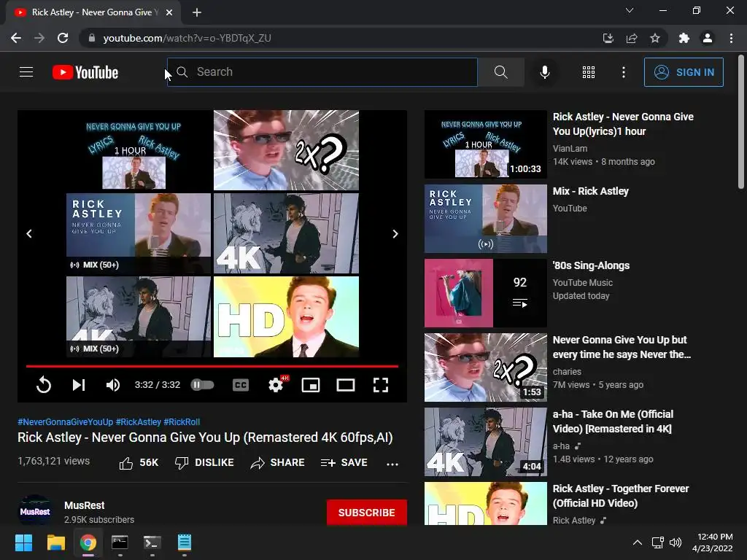Viewport: 747px width, 560px height.
Task: Go back with browser back arrow
Action: click(x=16, y=38)
